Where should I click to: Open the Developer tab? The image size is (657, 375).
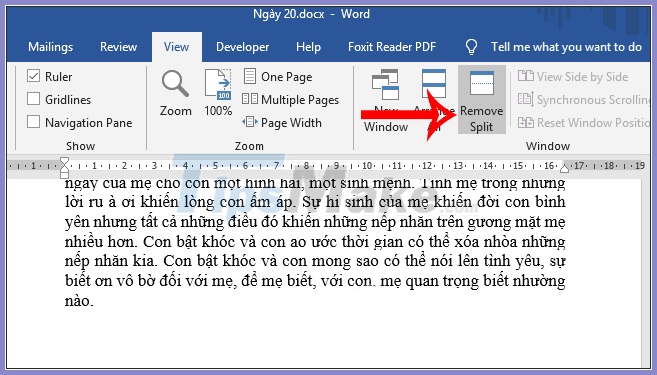pyautogui.click(x=243, y=47)
